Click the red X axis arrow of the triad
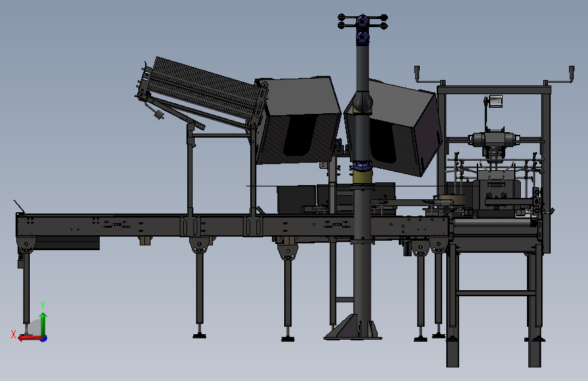This screenshot has width=588, height=381. point(30,338)
